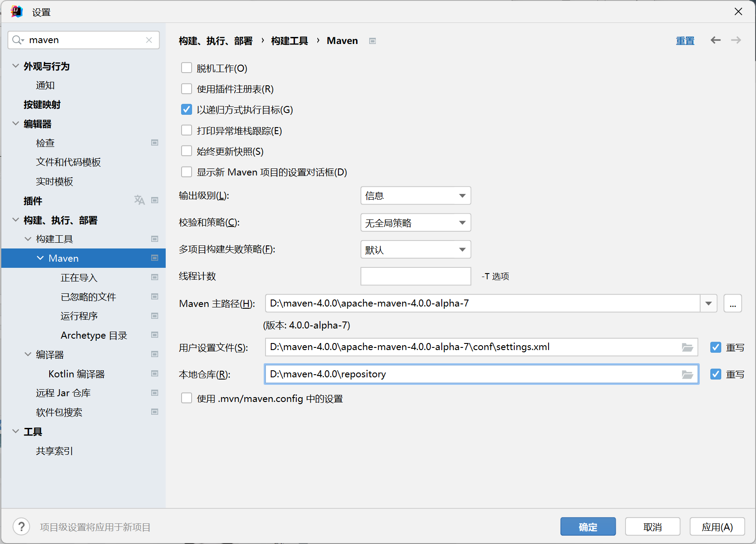This screenshot has width=756, height=544.
Task: Open the 多项目构建失败策略 dropdown
Action: tap(415, 249)
